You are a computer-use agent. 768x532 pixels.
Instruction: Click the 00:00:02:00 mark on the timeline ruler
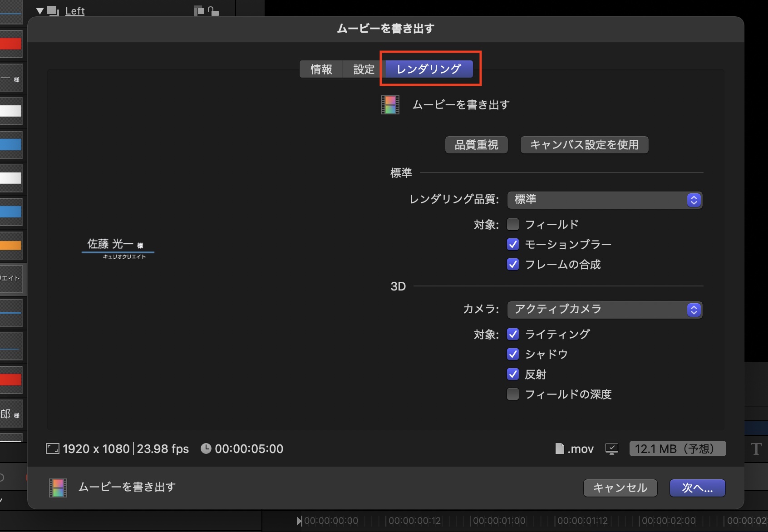tap(668, 521)
